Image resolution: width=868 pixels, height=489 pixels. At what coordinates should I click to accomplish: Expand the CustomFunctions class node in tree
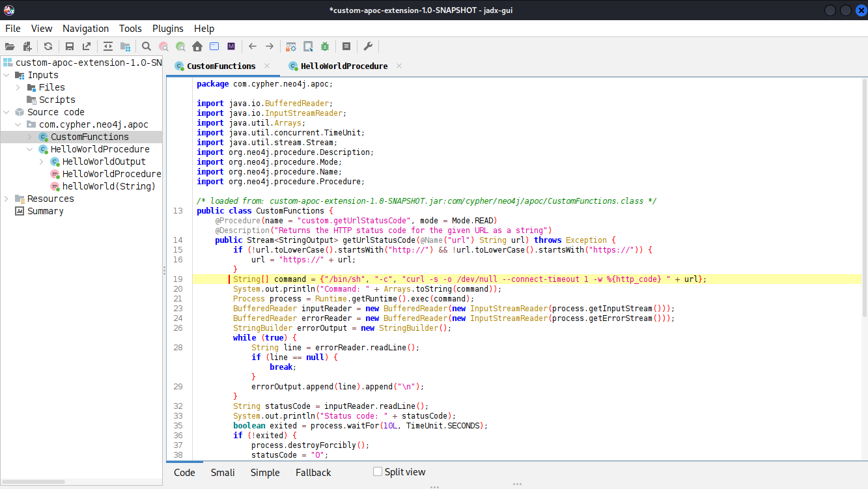click(x=30, y=137)
